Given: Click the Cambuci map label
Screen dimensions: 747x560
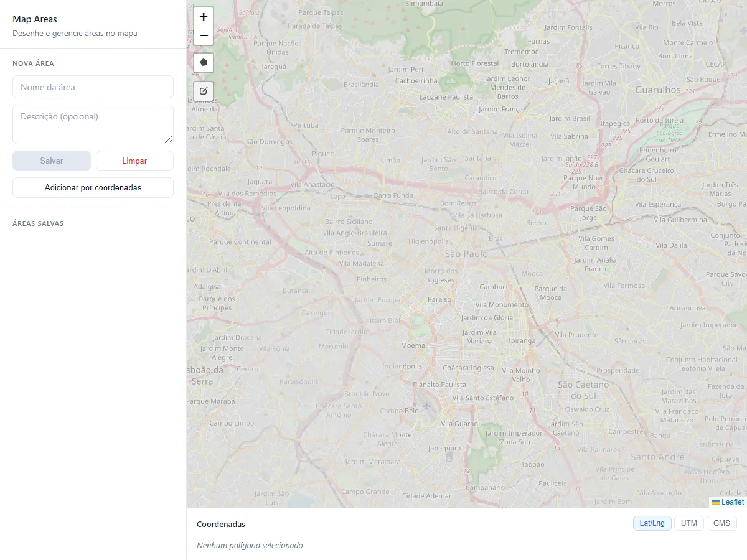Looking at the screenshot, I should [x=493, y=287].
